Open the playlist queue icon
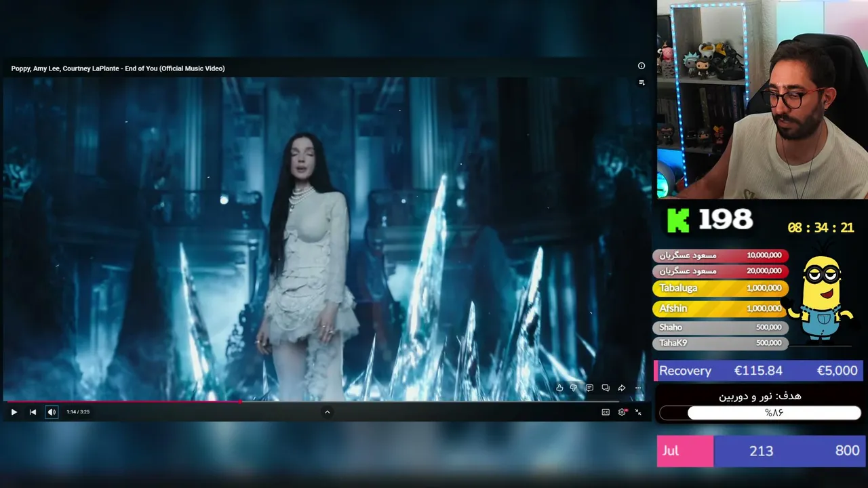 click(642, 83)
